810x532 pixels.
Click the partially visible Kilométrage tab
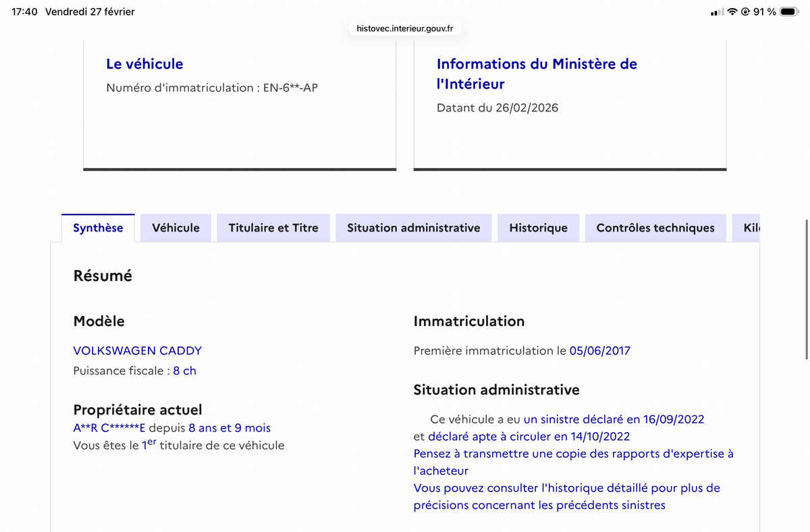[751, 228]
